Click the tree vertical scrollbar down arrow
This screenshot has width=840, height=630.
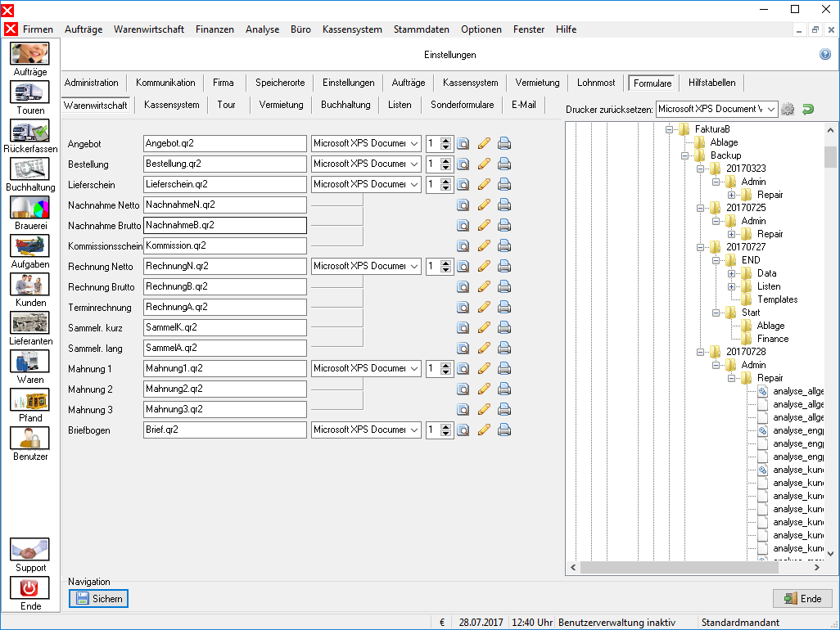pyautogui.click(x=830, y=554)
